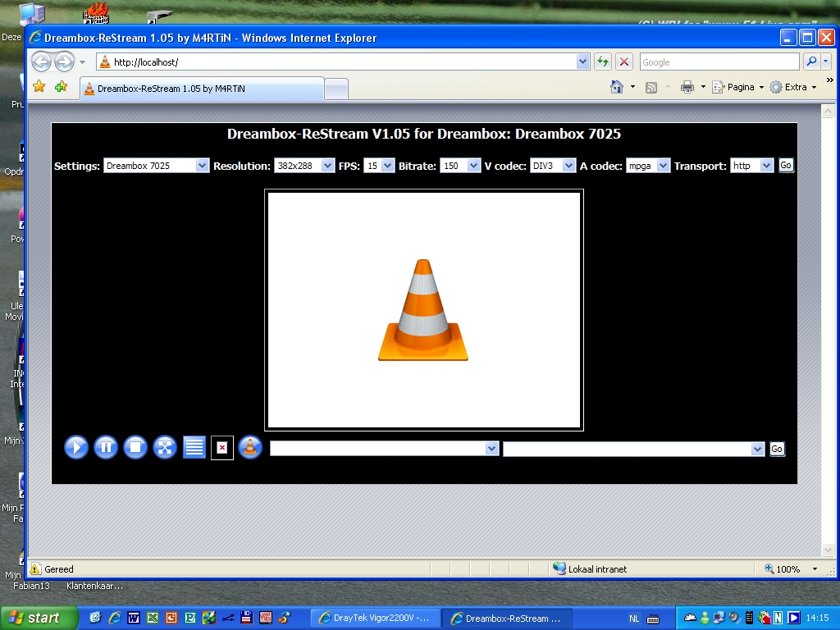Start playback with the blue Play button
This screenshot has height=630, width=840.
76,447
